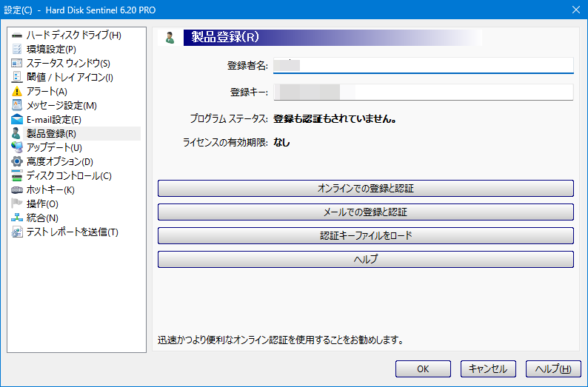Click the yellow warning アラート icon

coord(17,91)
